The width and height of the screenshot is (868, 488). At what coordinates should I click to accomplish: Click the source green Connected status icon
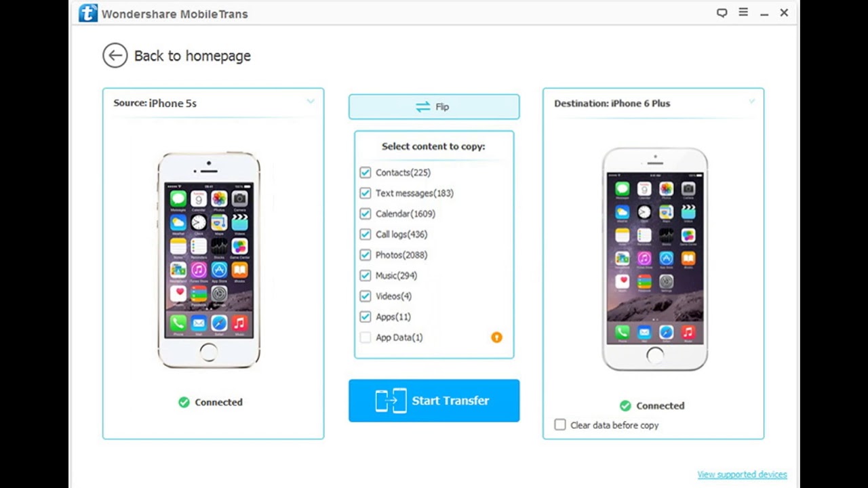(184, 402)
